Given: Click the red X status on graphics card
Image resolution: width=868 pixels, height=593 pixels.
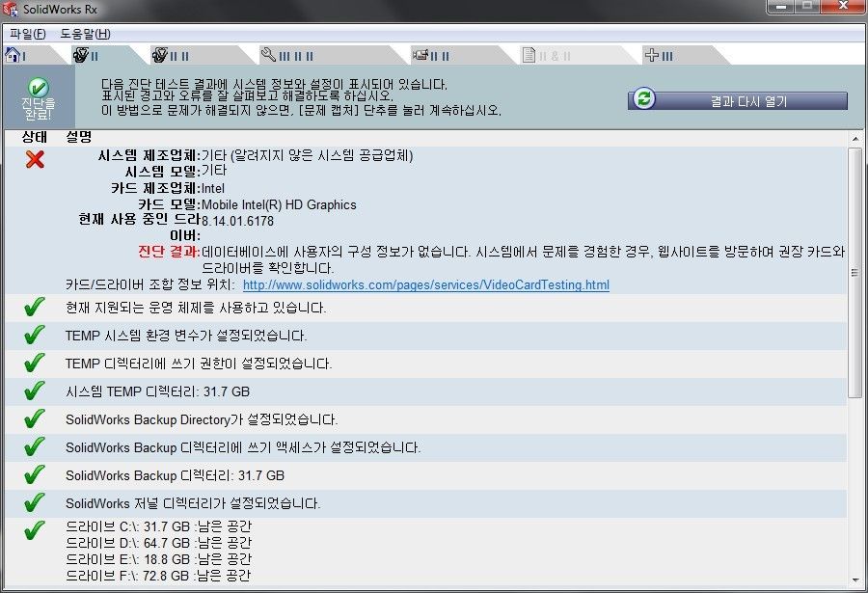Looking at the screenshot, I should (x=35, y=159).
